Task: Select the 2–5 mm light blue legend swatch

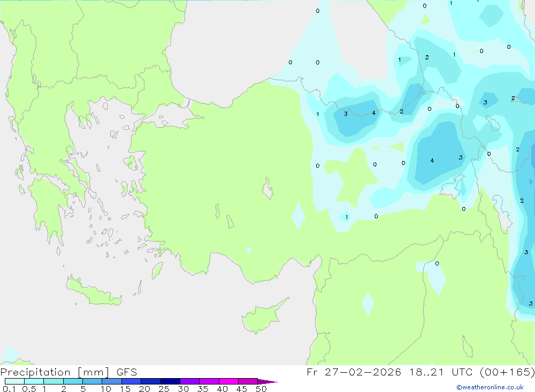Action: click(73, 381)
